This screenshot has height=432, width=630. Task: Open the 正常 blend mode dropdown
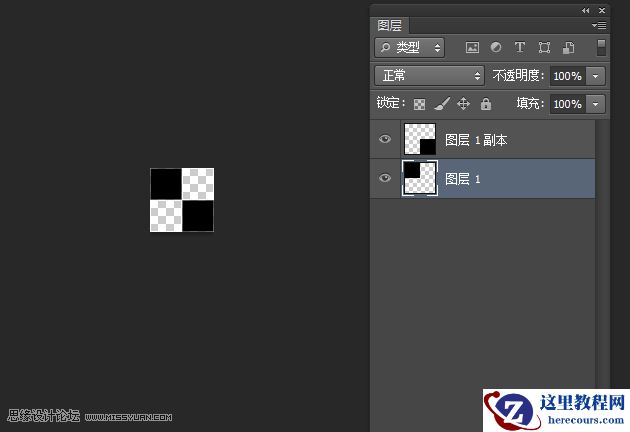tap(429, 76)
